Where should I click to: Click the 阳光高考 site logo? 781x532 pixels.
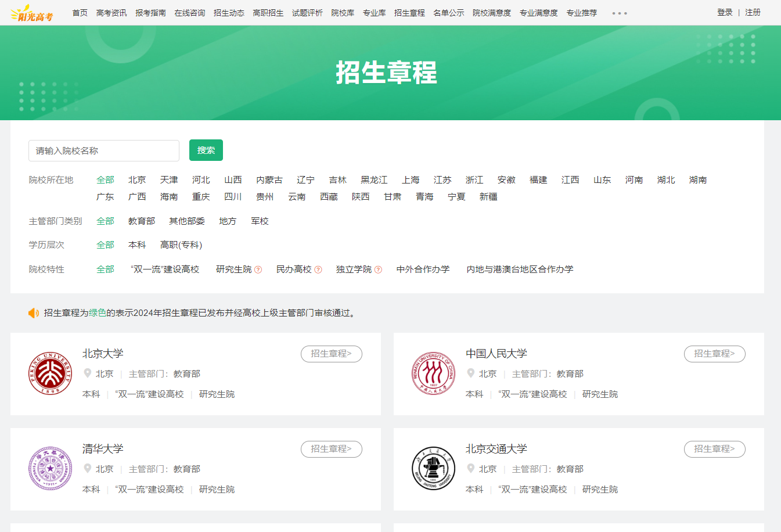[32, 13]
